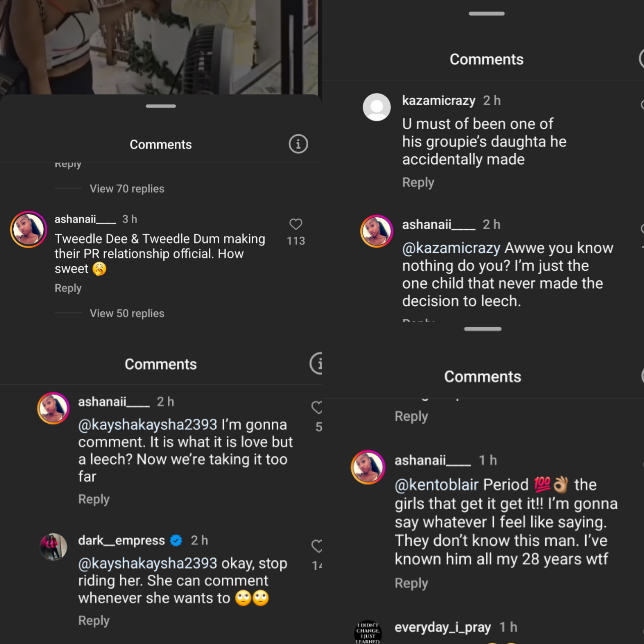This screenshot has width=644, height=644.
Task: Expand View 50 replies
Action: point(127,313)
